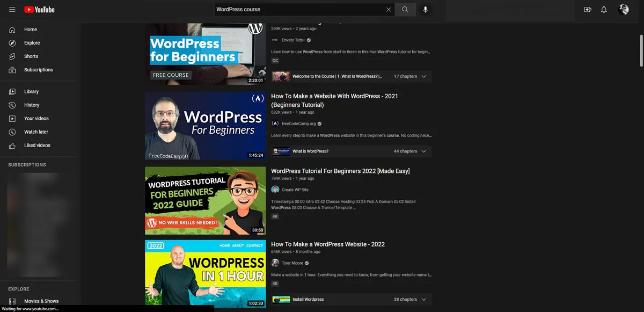
Task: Click the freeCodeCamp.org channel avatar
Action: pyautogui.click(x=275, y=124)
